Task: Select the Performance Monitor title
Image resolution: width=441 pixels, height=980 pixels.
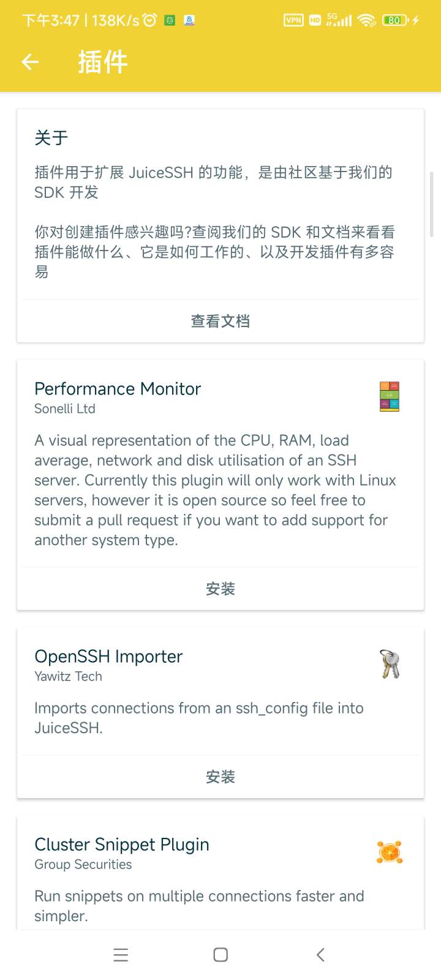Action: click(x=118, y=389)
